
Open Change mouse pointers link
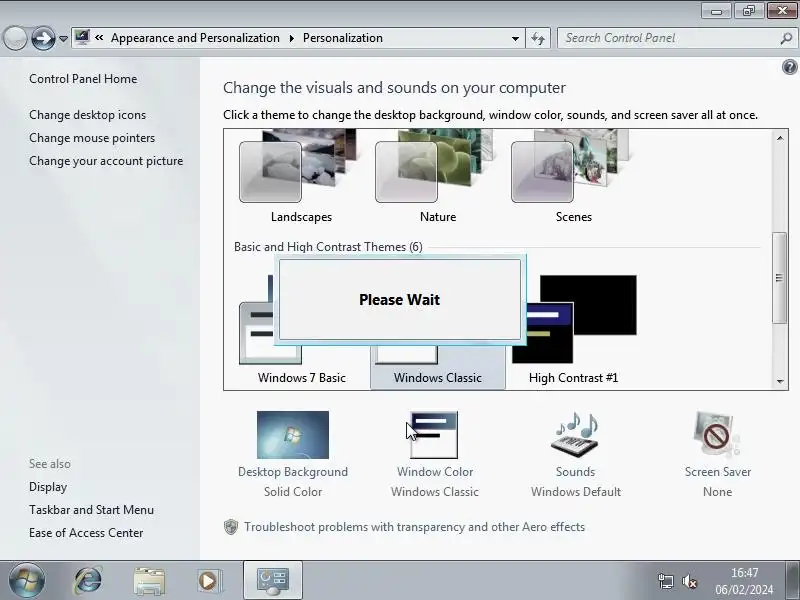[92, 138]
